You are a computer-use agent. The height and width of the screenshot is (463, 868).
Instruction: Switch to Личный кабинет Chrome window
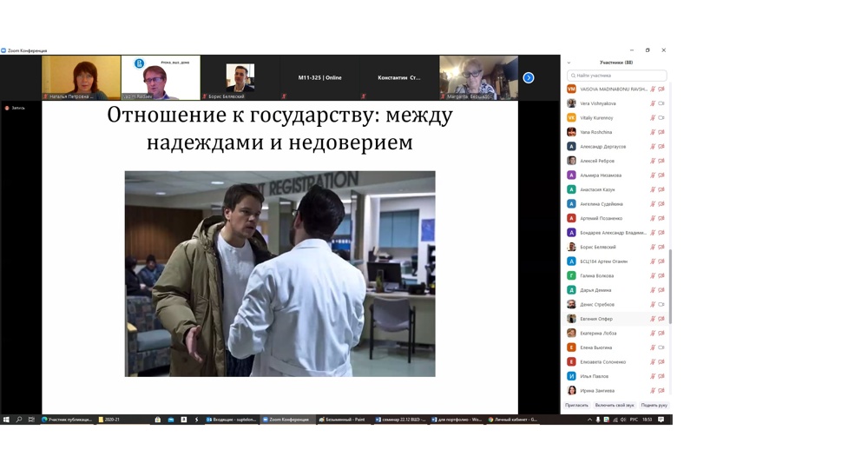tap(513, 420)
